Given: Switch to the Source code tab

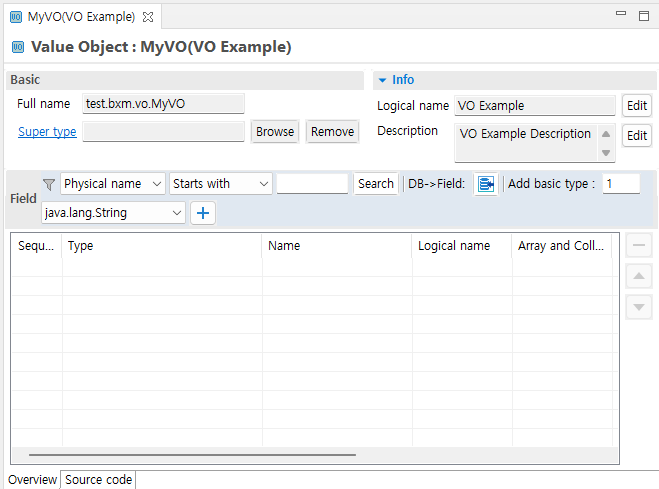Looking at the screenshot, I should pyautogui.click(x=98, y=479).
